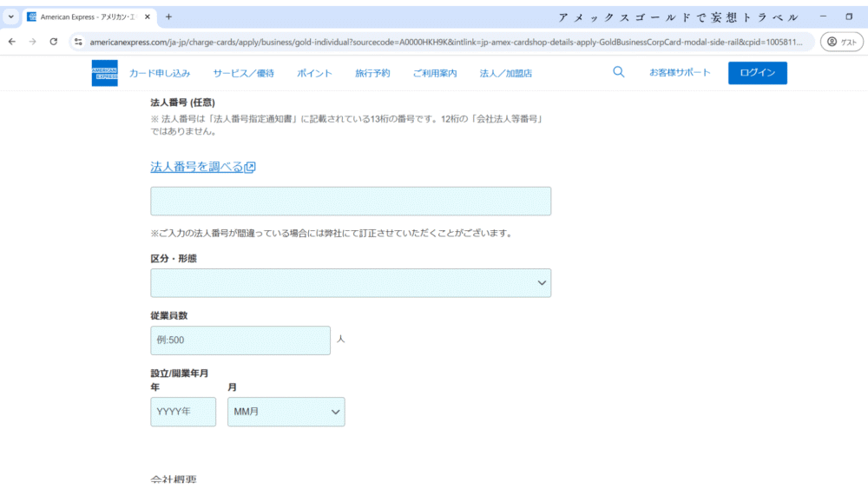The image size is (868, 489).
Task: Restore the browser window size
Action: tap(849, 17)
